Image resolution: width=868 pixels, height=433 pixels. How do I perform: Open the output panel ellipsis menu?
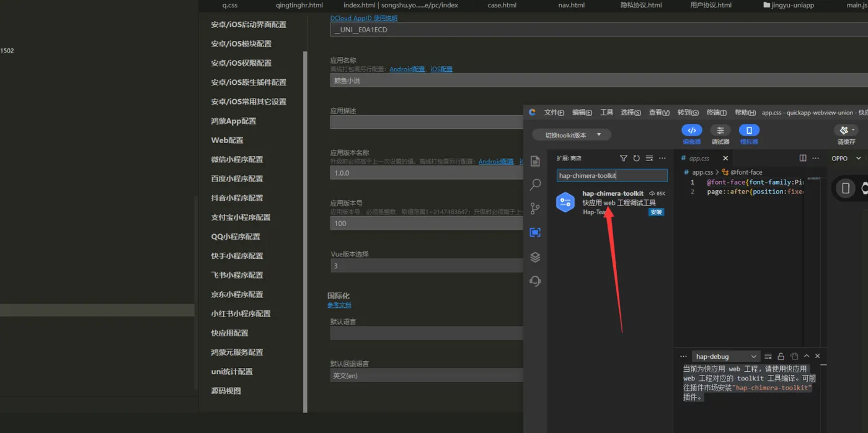click(683, 356)
